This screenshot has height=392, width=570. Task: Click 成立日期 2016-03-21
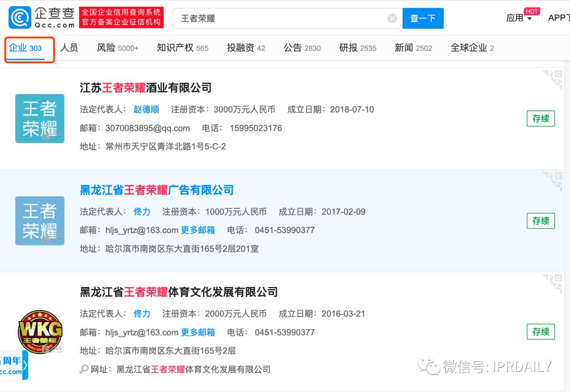pos(322,313)
